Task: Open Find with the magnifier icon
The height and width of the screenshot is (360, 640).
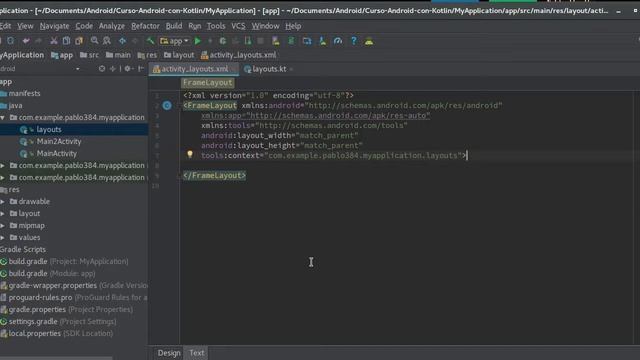Action: pos(94,41)
